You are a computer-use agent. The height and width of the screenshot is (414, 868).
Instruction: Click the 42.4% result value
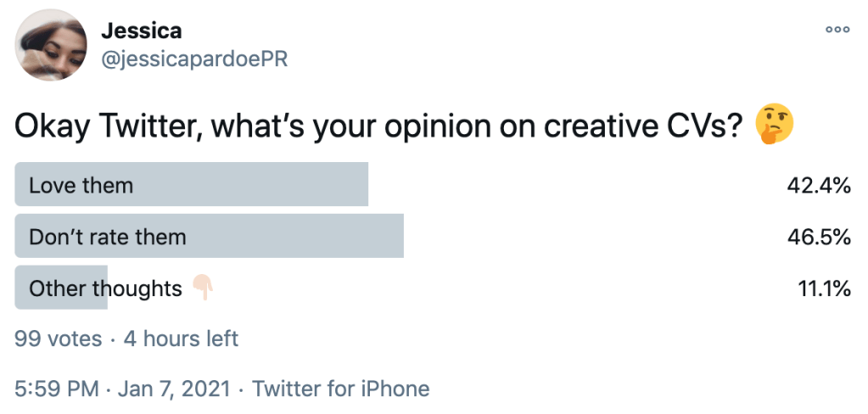click(819, 185)
